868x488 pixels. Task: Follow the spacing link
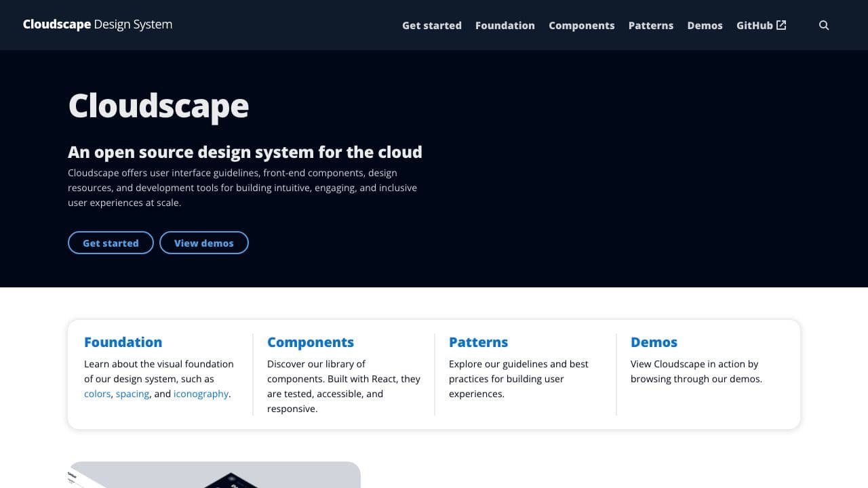tap(132, 394)
